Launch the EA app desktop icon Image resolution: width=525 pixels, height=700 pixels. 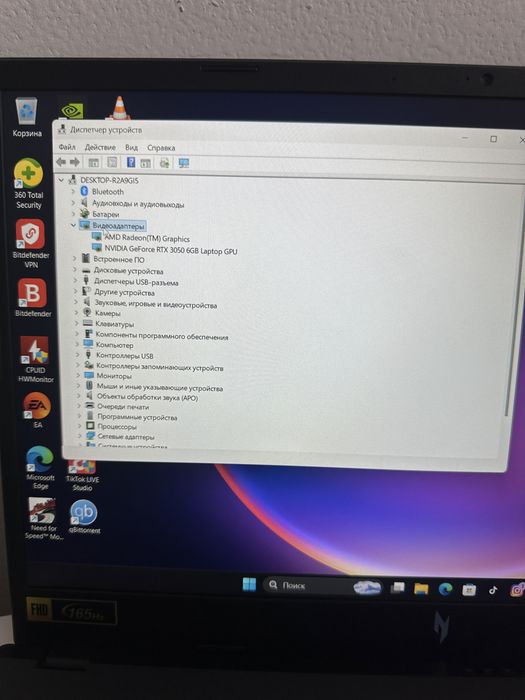(x=37, y=410)
